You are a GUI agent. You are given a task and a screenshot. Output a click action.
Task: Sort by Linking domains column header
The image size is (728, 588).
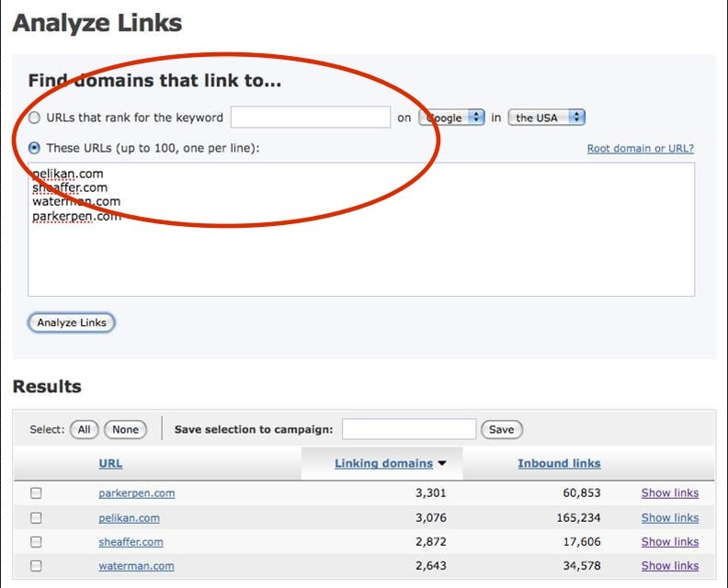click(383, 463)
